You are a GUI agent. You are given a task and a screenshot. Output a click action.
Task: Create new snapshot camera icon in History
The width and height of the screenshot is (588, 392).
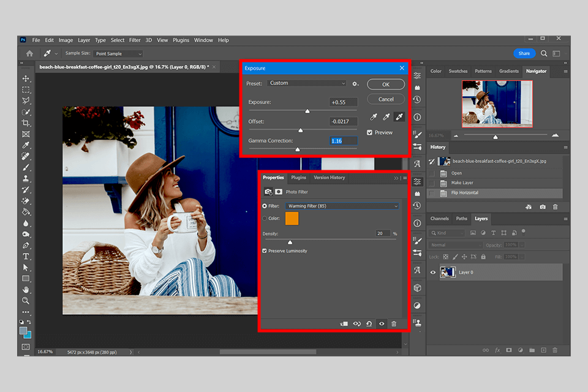pos(542,206)
